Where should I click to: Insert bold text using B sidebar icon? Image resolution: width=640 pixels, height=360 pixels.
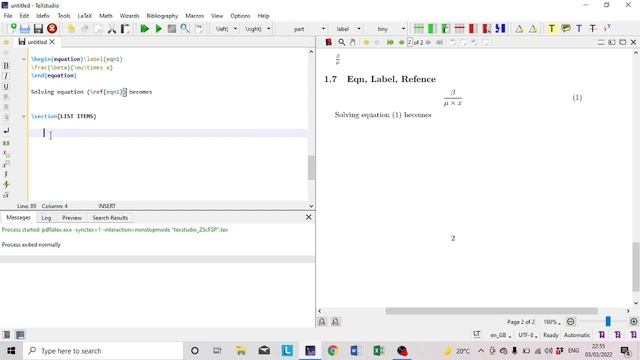[x=6, y=66]
